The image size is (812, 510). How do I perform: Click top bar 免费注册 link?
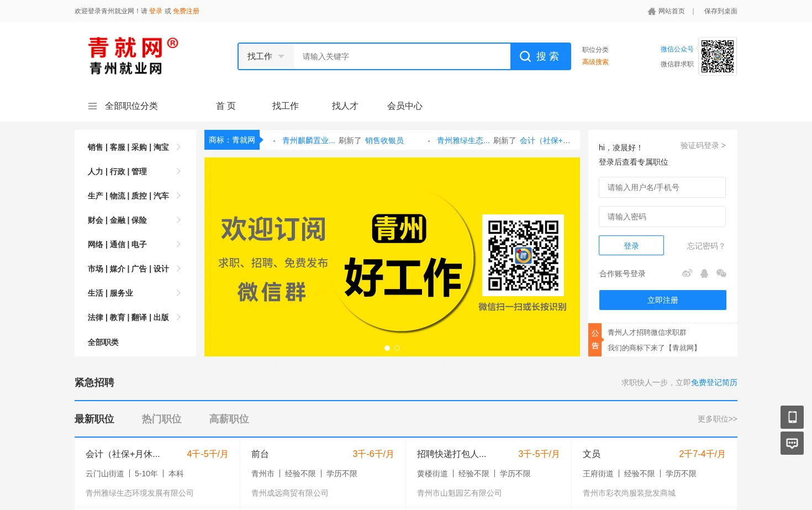[x=186, y=11]
